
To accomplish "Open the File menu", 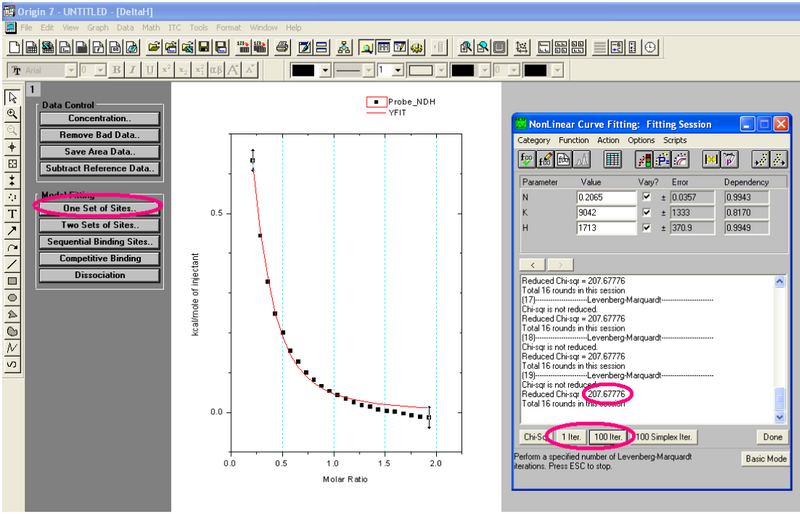I will coord(26,28).
